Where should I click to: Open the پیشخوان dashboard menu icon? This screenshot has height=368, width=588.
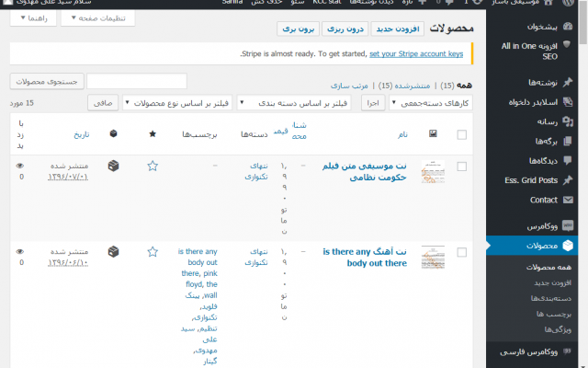tap(568, 27)
